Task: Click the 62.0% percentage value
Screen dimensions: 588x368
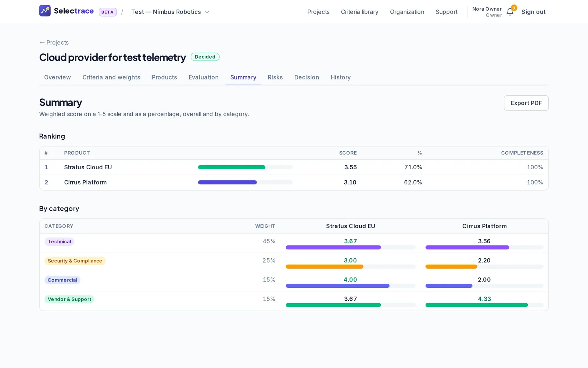Action: 413,182
